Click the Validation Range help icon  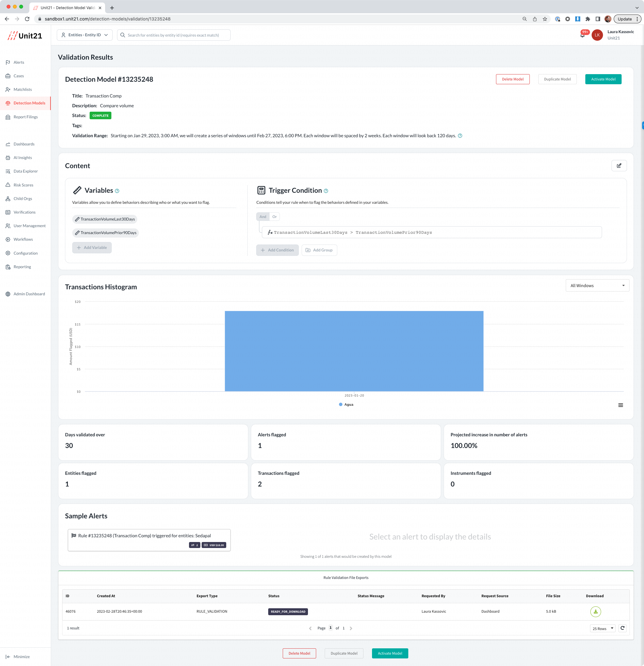coord(460,136)
